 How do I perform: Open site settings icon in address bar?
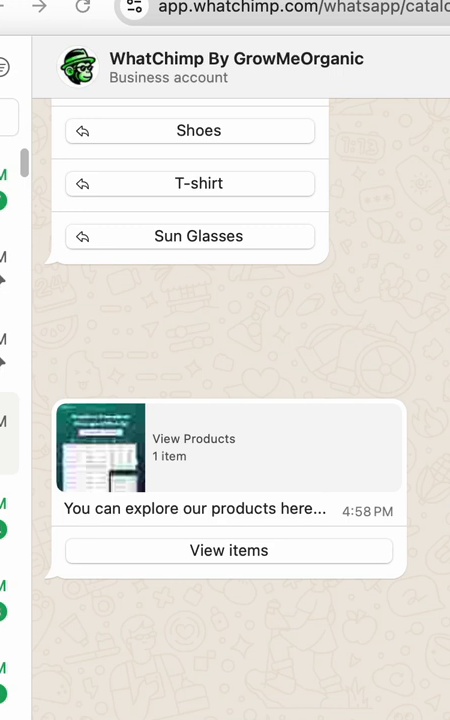(135, 6)
